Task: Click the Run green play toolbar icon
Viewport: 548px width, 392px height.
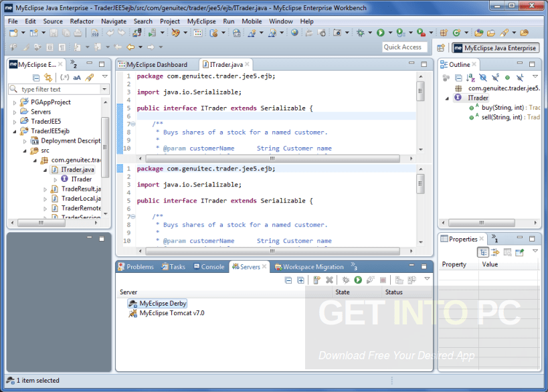Action: point(381,33)
